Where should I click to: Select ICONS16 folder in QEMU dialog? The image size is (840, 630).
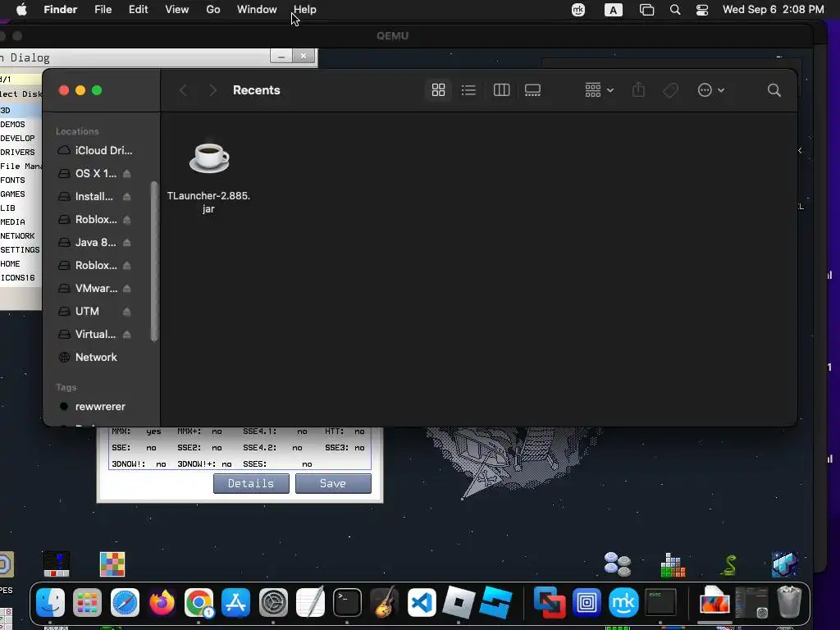[x=18, y=277]
